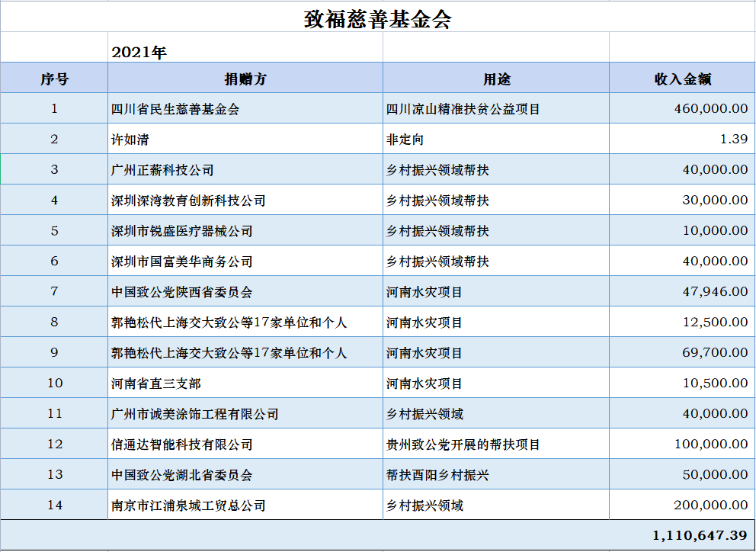The width and height of the screenshot is (756, 552).
Task: Click the 2021年 year cell
Action: 245,47
